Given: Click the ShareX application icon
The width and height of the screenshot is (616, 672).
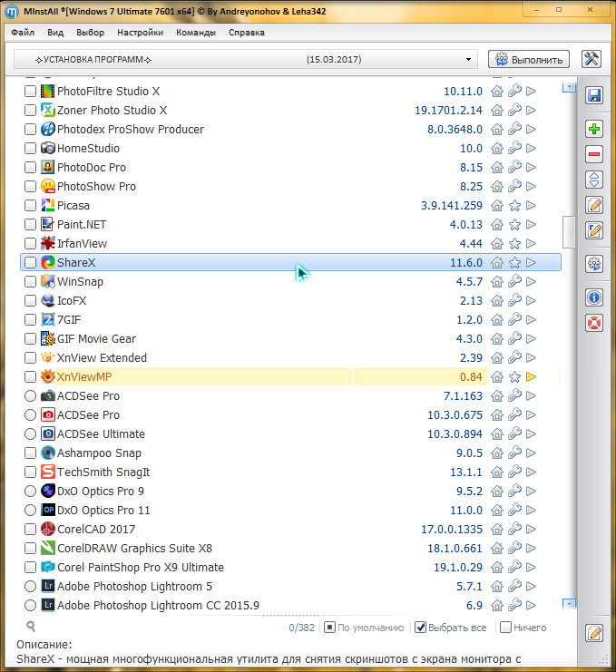Looking at the screenshot, I should 47,262.
